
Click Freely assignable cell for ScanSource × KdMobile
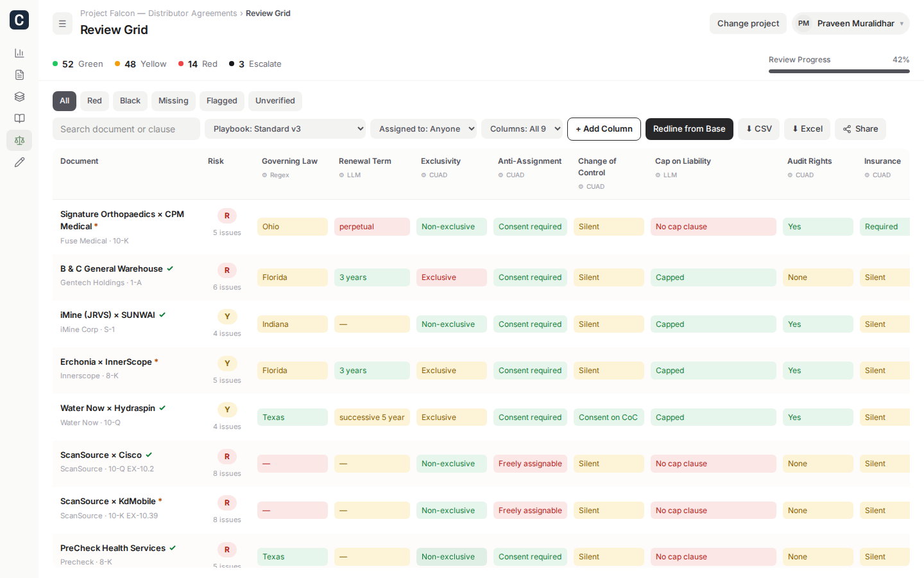530,511
